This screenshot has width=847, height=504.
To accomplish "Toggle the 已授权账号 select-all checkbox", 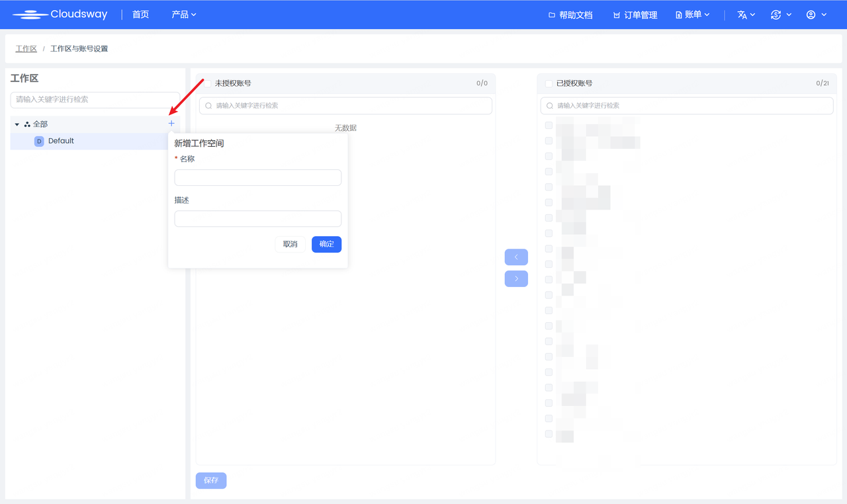I will [549, 83].
